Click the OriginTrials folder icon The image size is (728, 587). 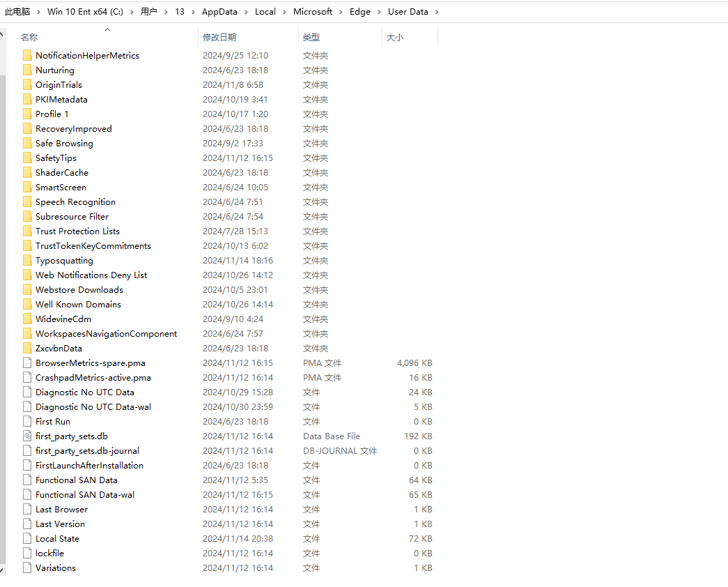point(27,84)
